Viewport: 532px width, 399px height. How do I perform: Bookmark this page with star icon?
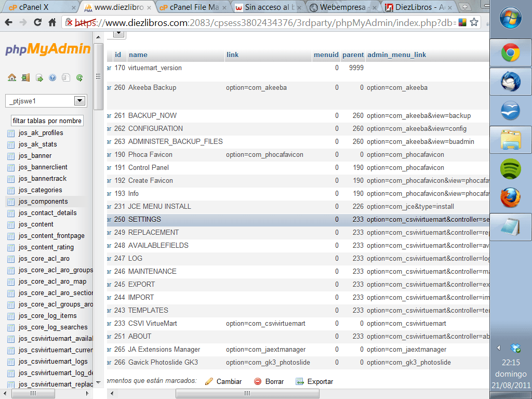[474, 22]
